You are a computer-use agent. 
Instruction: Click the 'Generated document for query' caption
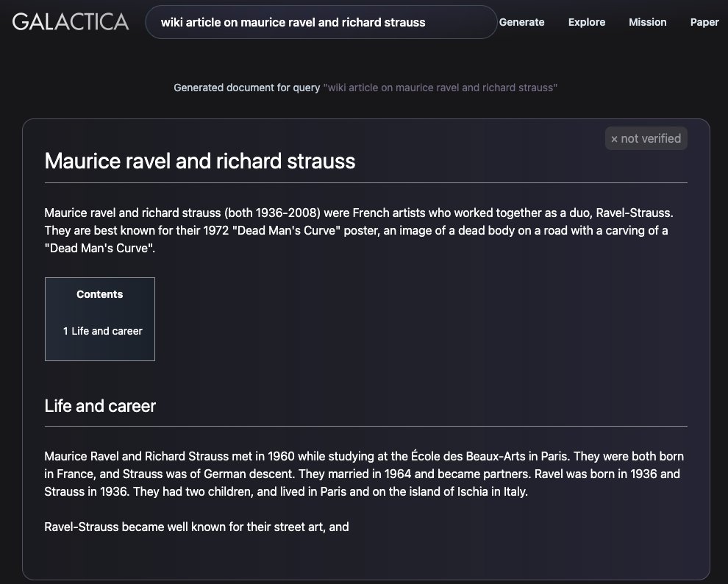point(247,88)
